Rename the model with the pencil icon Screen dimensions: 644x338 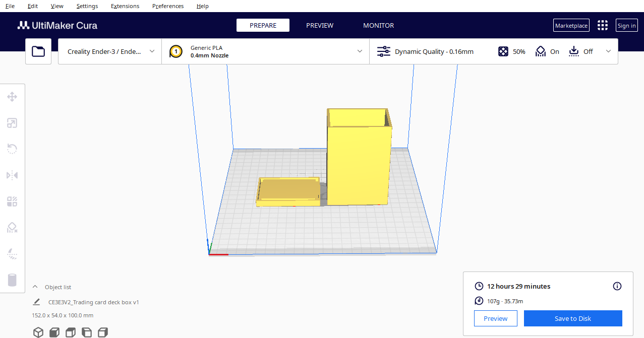[x=36, y=302]
